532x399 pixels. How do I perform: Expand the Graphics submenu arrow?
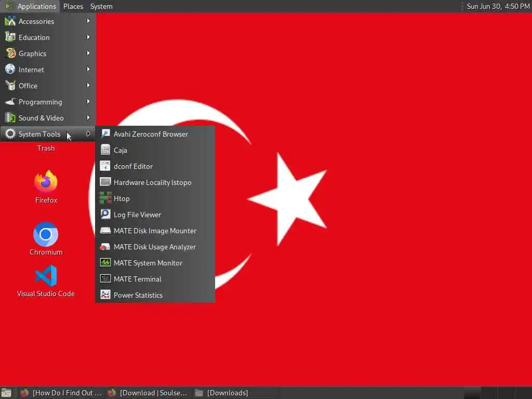click(x=88, y=54)
